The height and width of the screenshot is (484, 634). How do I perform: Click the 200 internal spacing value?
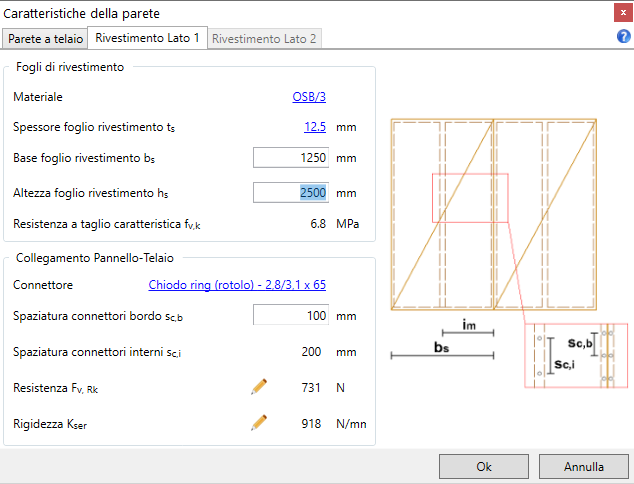tap(311, 351)
